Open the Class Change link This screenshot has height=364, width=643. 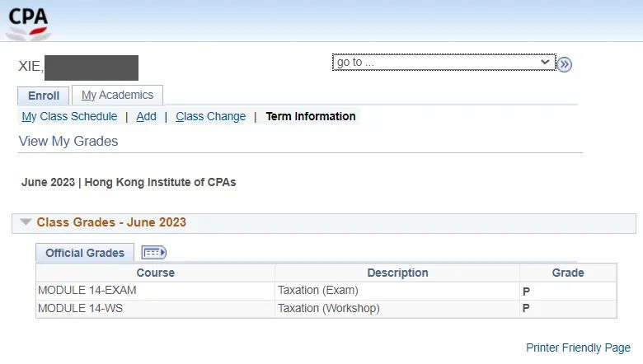(211, 116)
